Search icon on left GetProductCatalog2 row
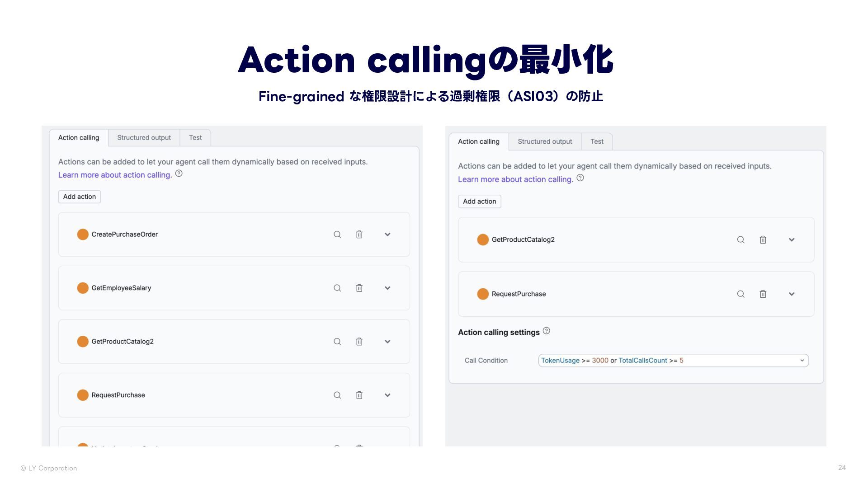The image size is (868, 488). coord(337,342)
